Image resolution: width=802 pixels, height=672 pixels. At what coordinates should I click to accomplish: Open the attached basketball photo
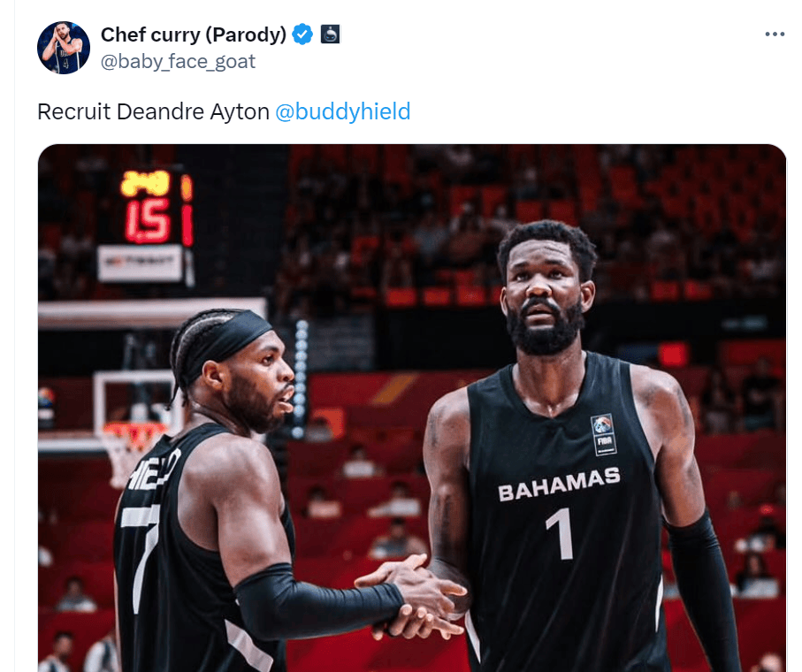(412, 408)
